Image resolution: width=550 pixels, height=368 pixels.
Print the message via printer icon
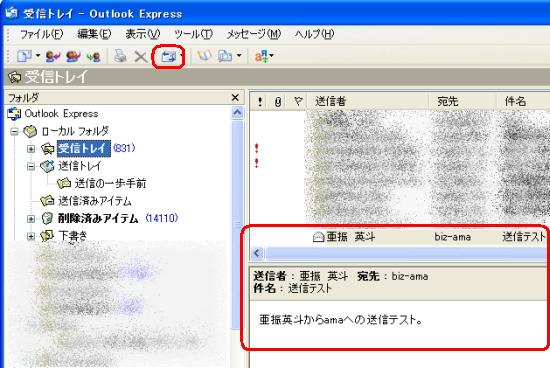(120, 56)
